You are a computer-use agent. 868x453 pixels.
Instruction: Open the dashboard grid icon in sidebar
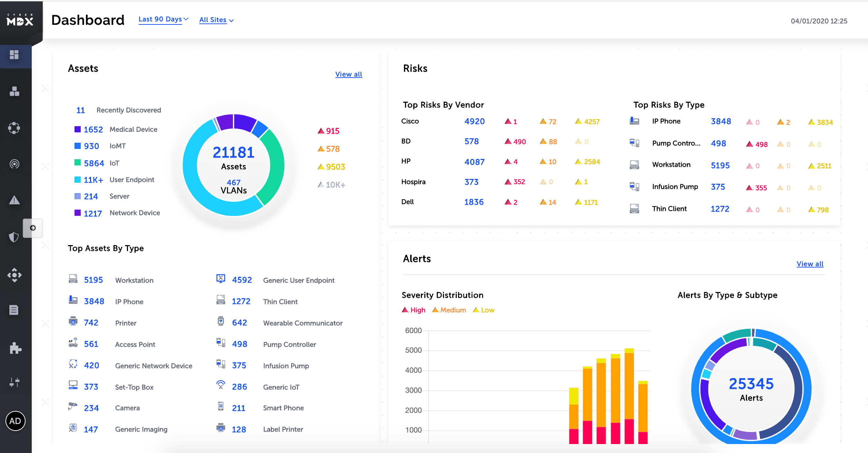[x=14, y=55]
